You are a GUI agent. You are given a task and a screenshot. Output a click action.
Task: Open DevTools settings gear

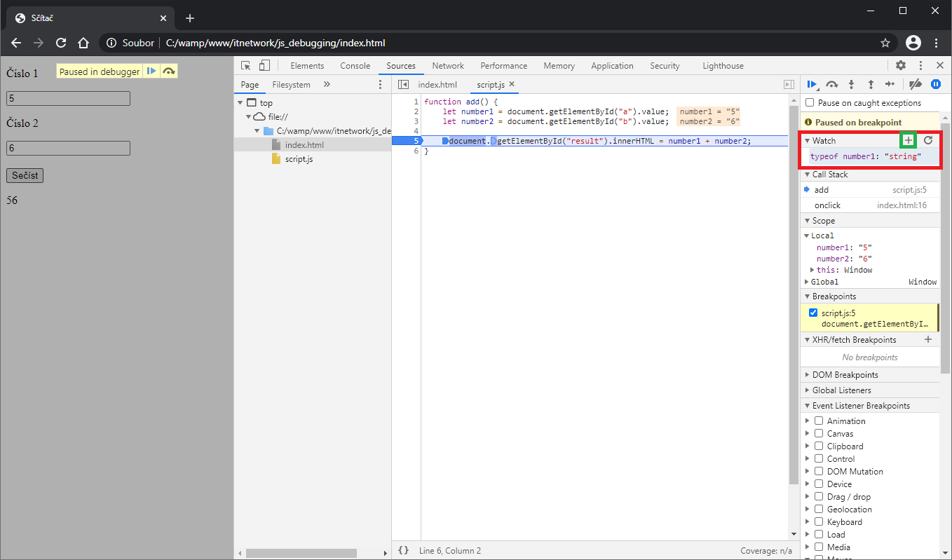pyautogui.click(x=901, y=65)
